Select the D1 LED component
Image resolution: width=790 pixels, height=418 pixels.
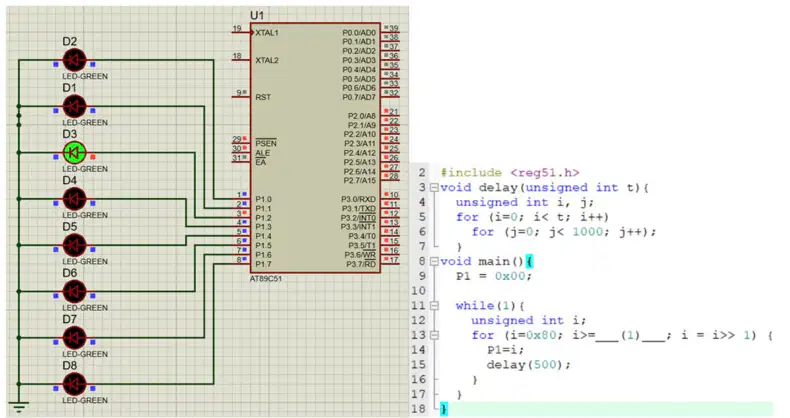click(74, 107)
